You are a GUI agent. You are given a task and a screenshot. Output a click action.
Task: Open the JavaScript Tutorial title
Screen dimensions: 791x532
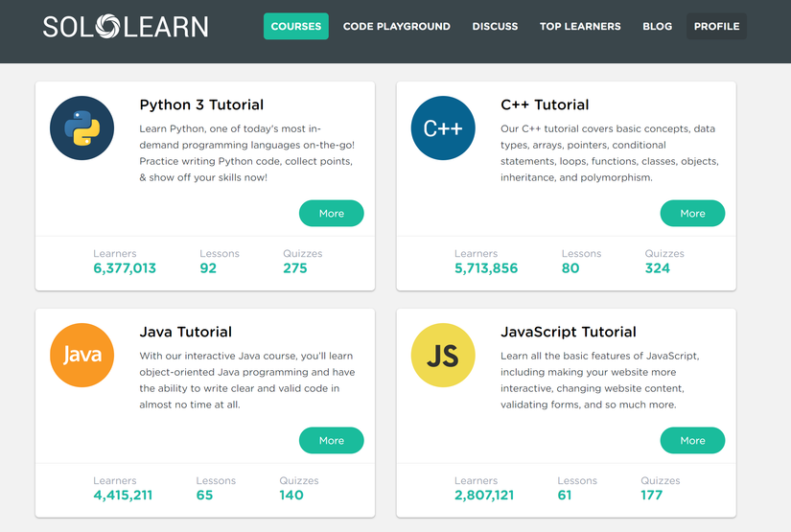coord(568,332)
